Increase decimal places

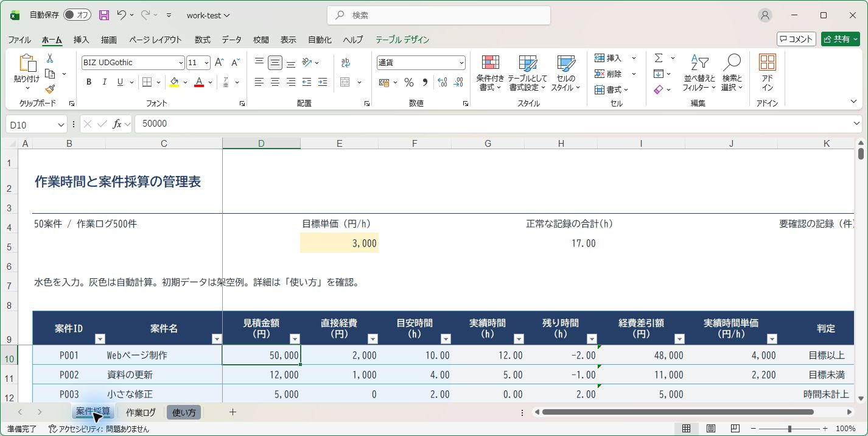(x=443, y=82)
